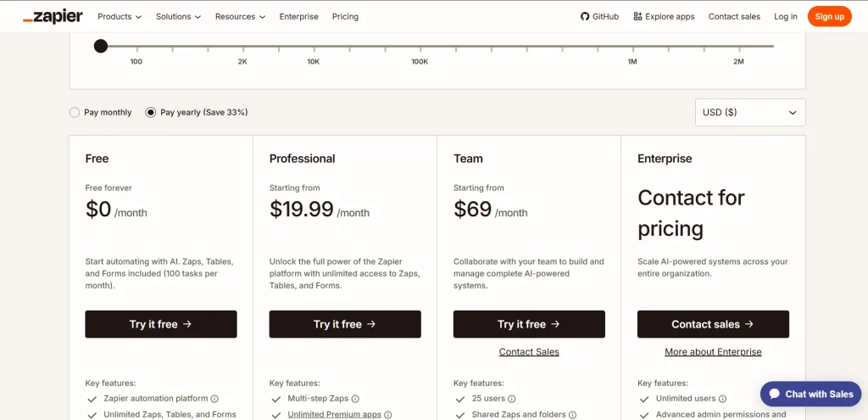Click the $19.99 Professional price

pyautogui.click(x=302, y=210)
